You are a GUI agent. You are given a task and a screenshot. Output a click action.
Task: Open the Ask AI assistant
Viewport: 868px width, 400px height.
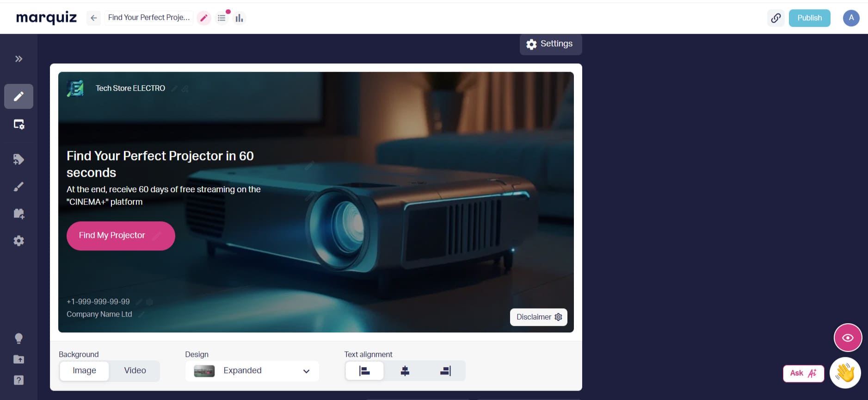tap(803, 373)
